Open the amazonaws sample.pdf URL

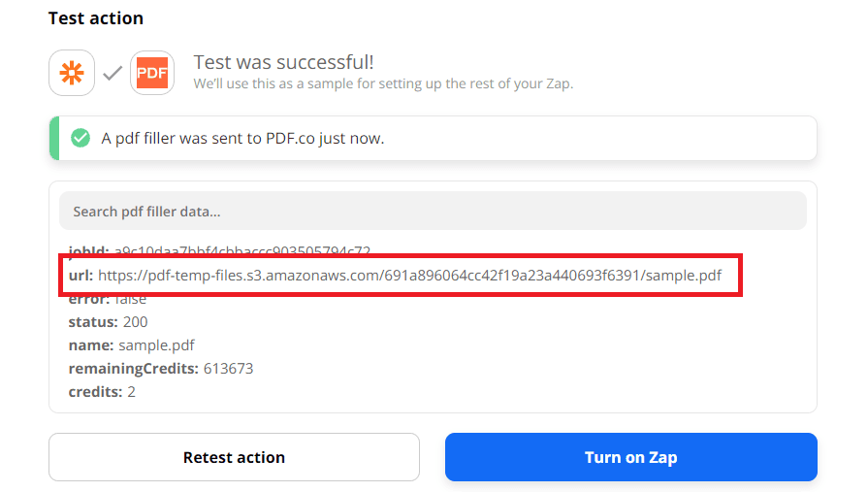click(x=409, y=276)
